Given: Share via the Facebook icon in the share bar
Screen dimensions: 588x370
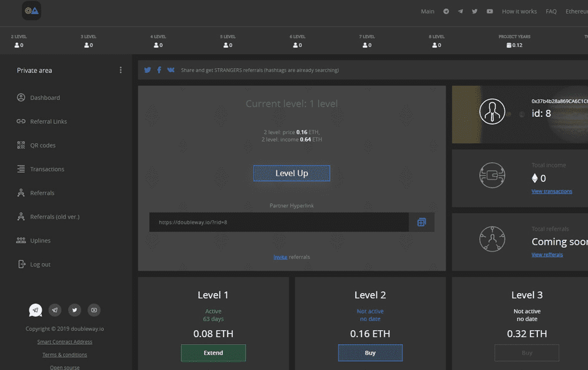Looking at the screenshot, I should 159,70.
